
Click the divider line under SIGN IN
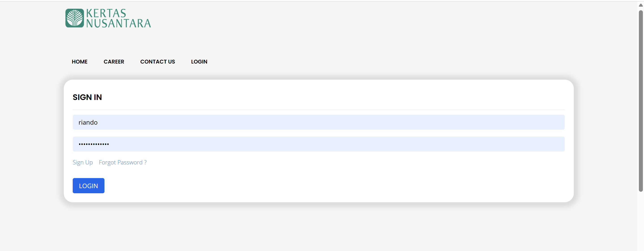coord(318,110)
